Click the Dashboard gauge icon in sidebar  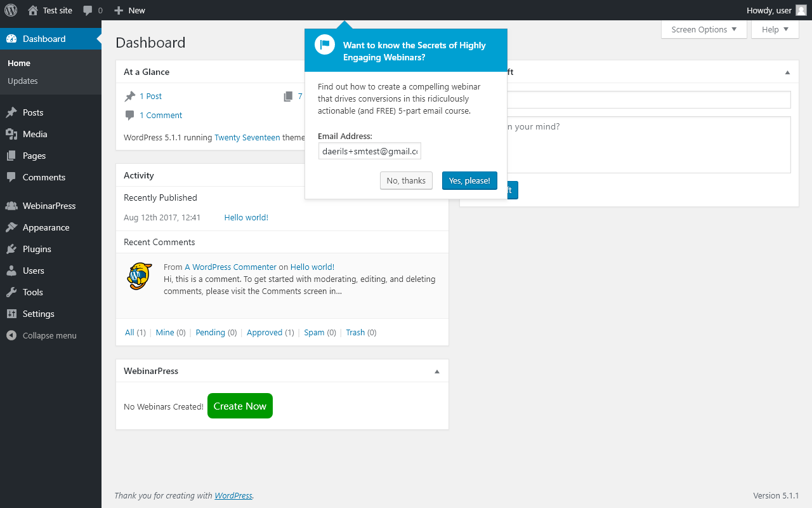pos(11,39)
